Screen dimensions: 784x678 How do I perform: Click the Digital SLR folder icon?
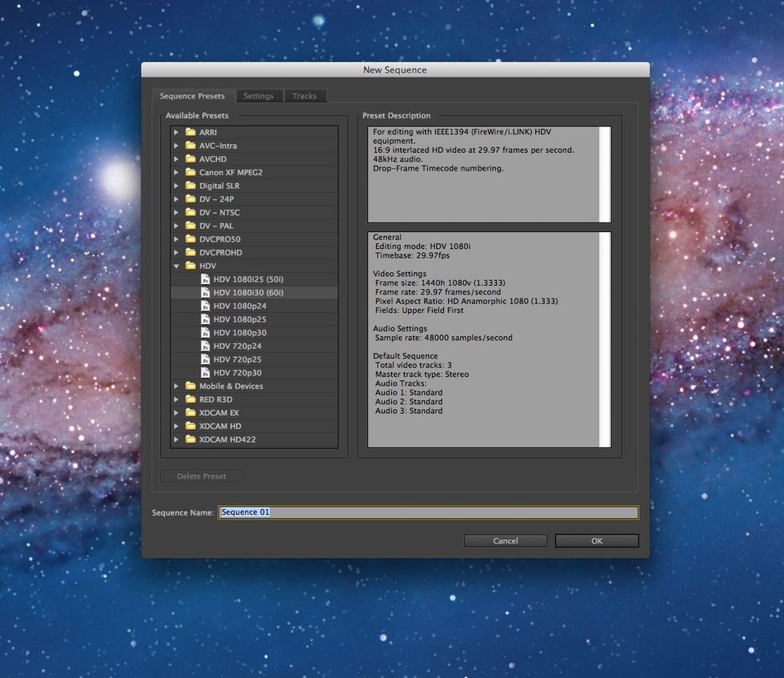[x=190, y=186]
